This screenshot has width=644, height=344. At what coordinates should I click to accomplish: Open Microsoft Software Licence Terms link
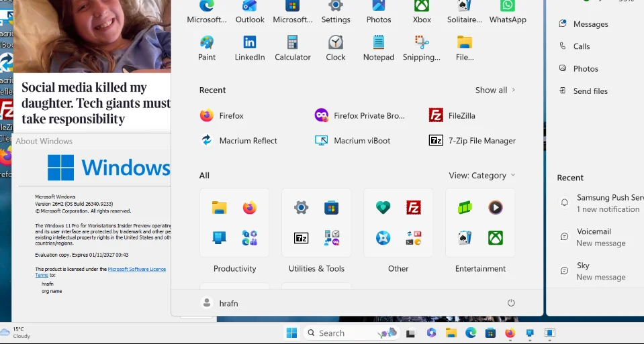pyautogui.click(x=136, y=270)
